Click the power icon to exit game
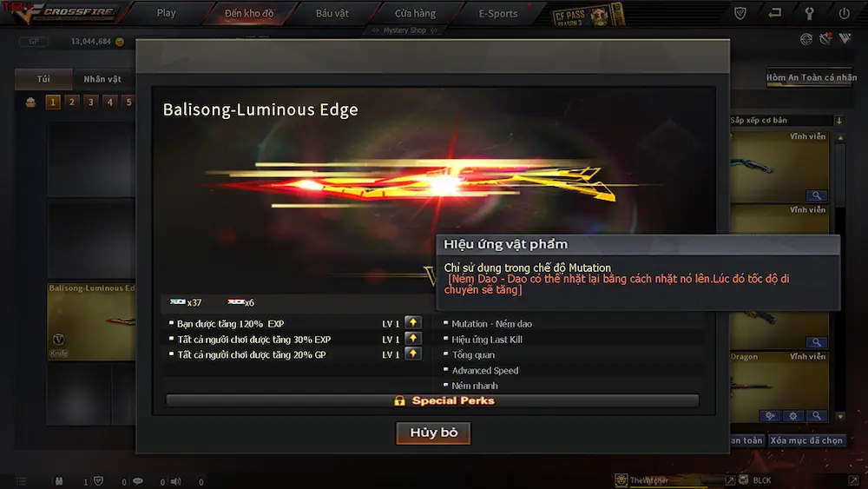Screen dimensions: 868x489 click(x=844, y=13)
